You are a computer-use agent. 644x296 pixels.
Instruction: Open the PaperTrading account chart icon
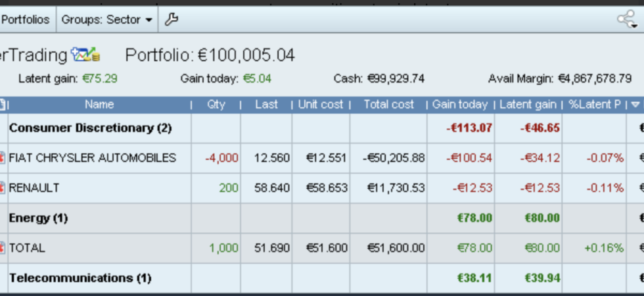pyautogui.click(x=85, y=54)
